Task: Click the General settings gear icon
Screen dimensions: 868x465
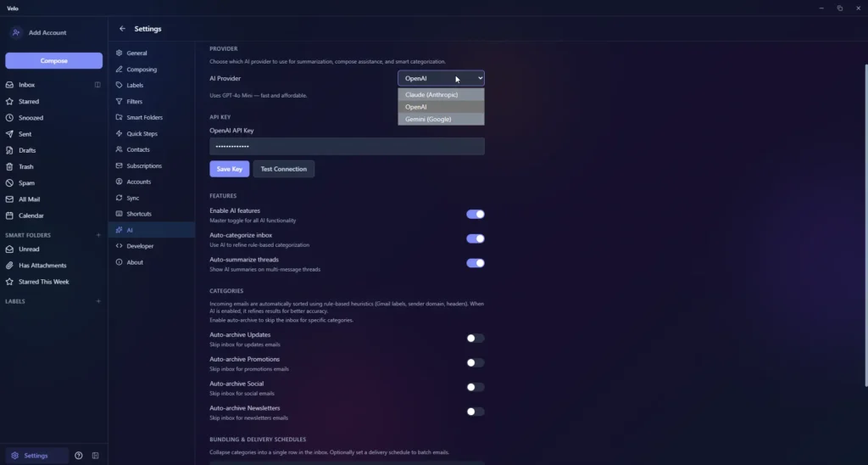Action: pos(119,53)
